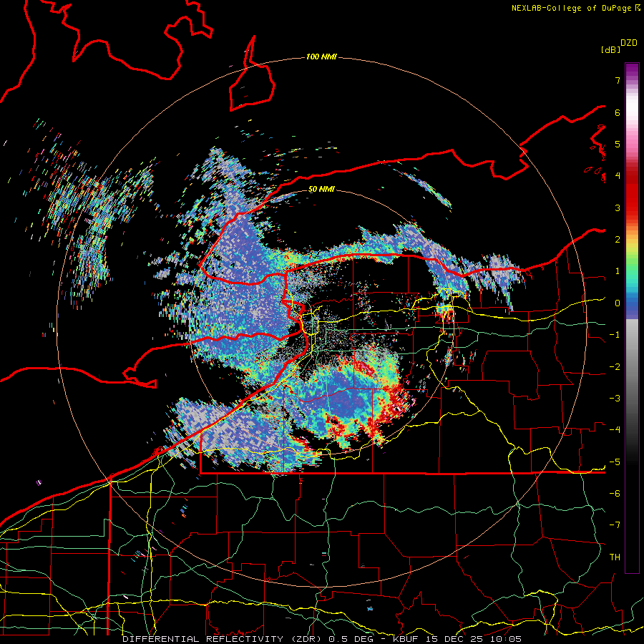Viewport: 644px width, 644px height.
Task: Click the color scale value -6
Action: (x=615, y=494)
